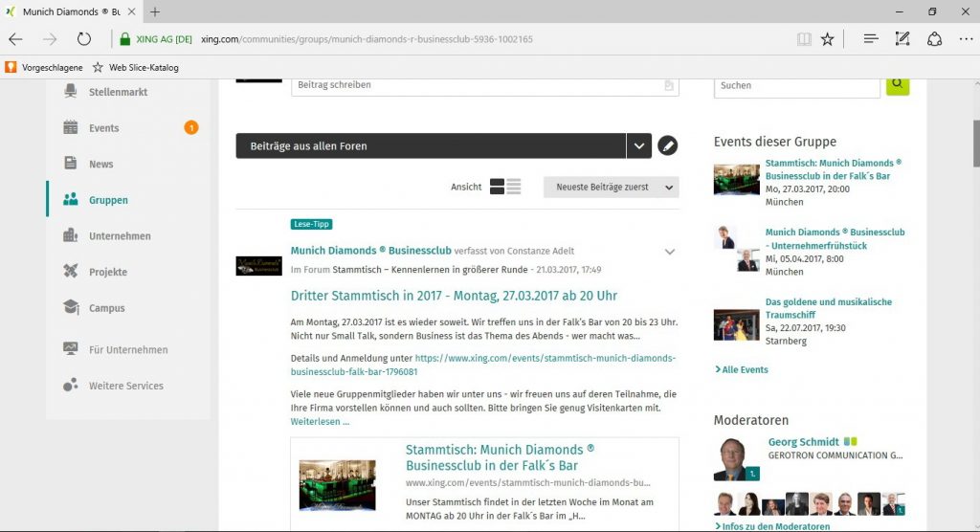Open Stammtisch event in Events dieser Gruppe
Screen dimensions: 980x532
(834, 169)
